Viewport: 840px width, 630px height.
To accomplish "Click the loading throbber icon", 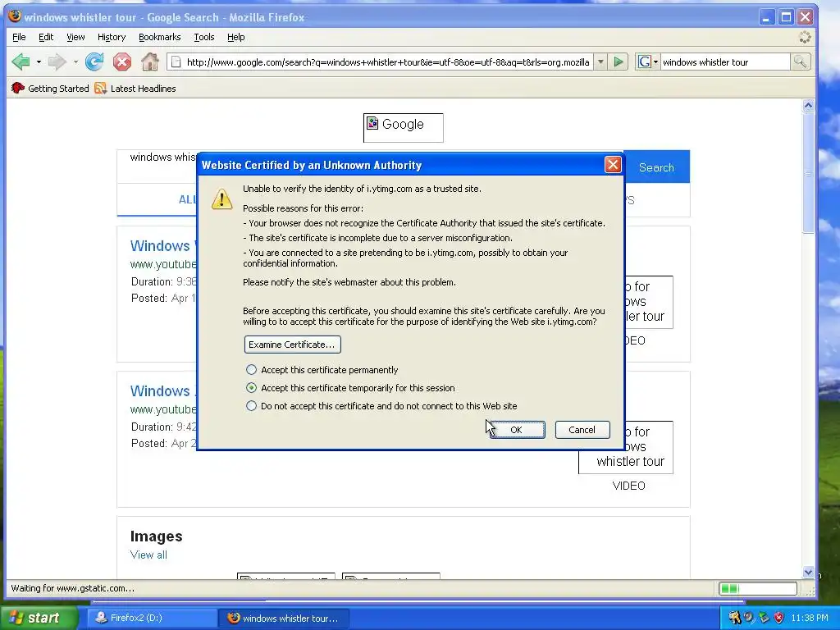I will (805, 37).
